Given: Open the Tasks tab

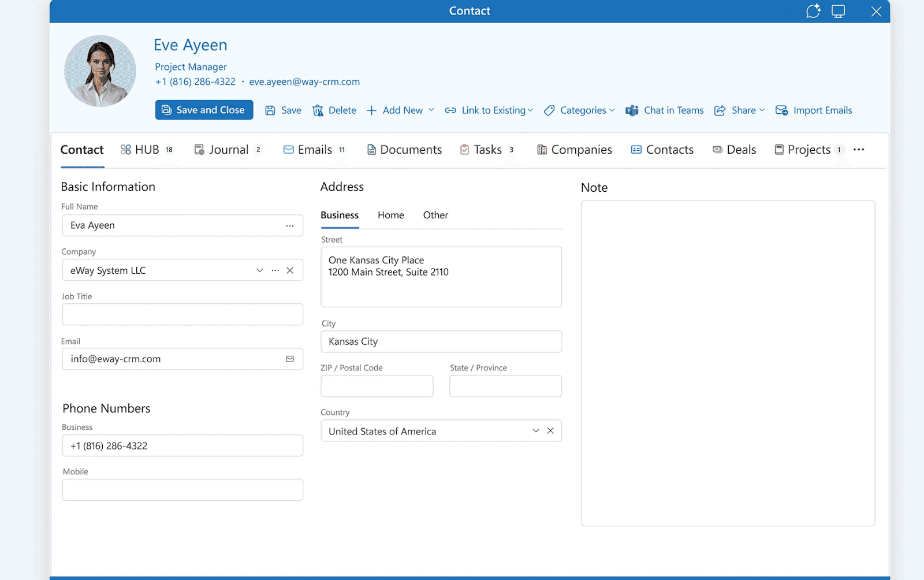Looking at the screenshot, I should pos(487,150).
